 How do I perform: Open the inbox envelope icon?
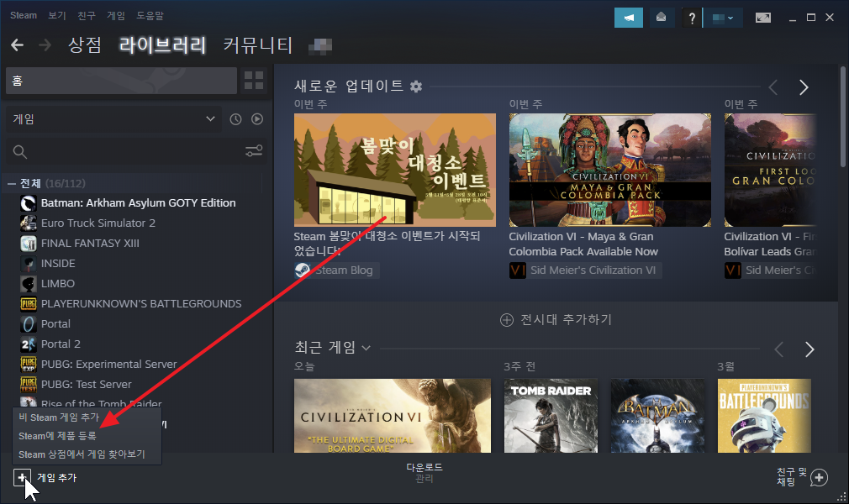[x=661, y=18]
